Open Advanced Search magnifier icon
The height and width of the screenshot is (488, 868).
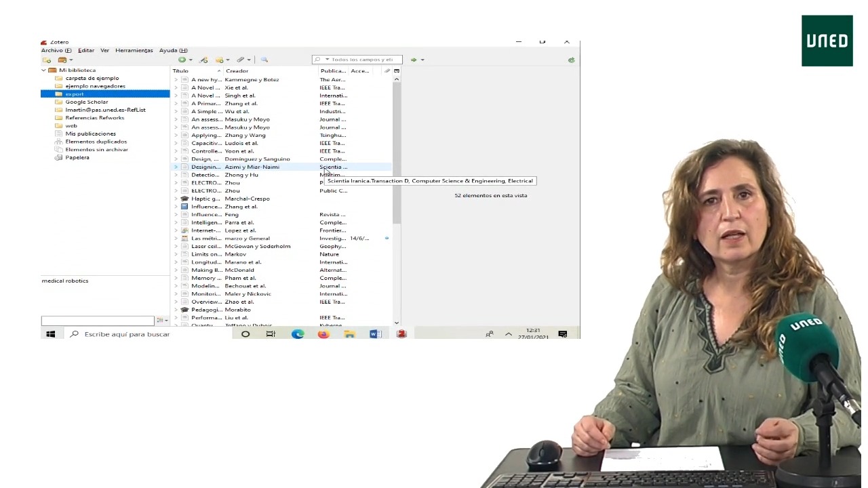[x=264, y=60]
